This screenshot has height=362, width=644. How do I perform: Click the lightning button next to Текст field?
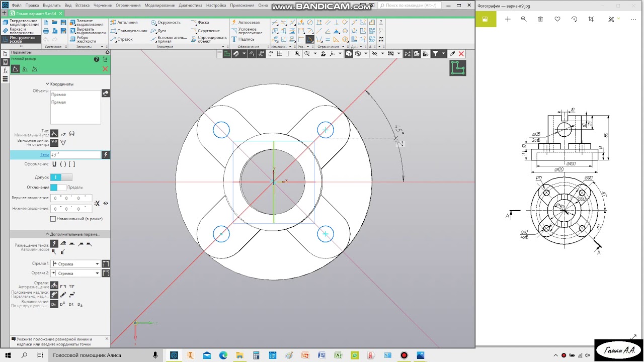pyautogui.click(x=106, y=155)
